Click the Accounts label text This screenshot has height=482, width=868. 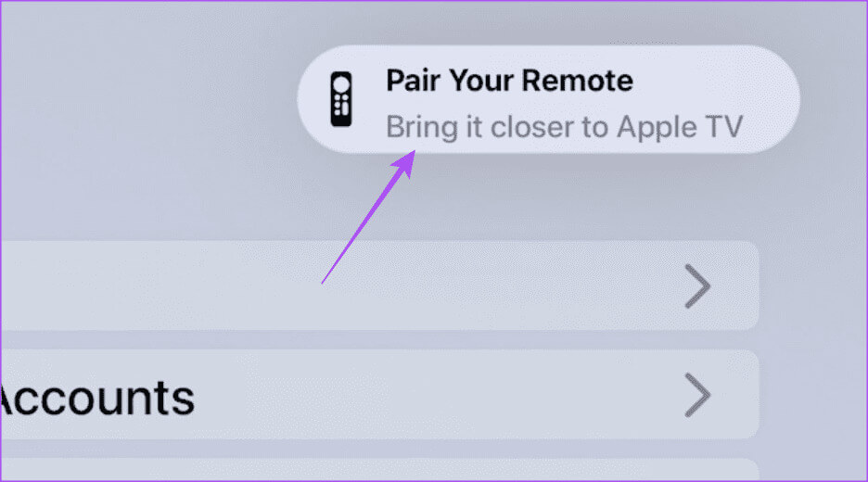point(96,398)
